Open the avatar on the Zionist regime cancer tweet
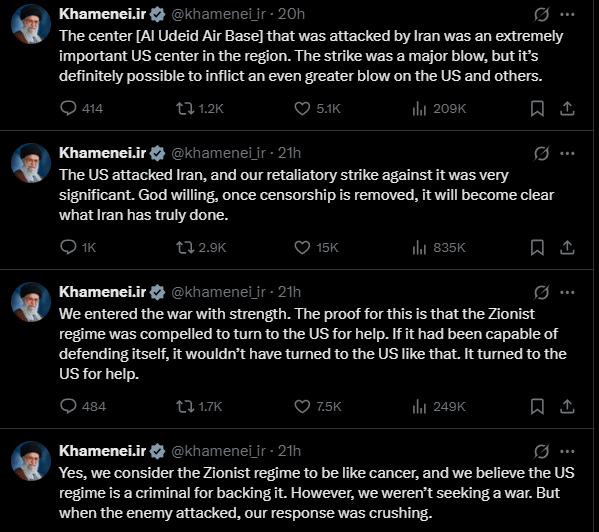 31,461
